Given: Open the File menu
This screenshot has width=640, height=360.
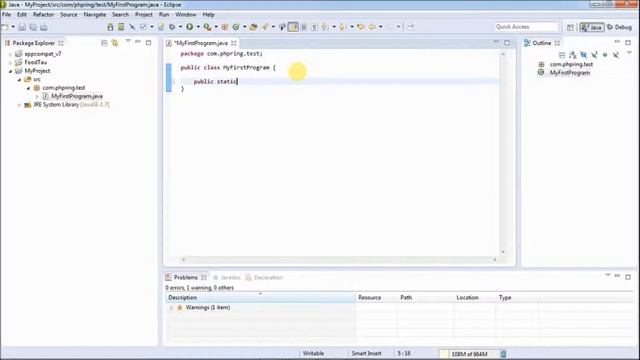Looking at the screenshot, I should click(x=7, y=14).
